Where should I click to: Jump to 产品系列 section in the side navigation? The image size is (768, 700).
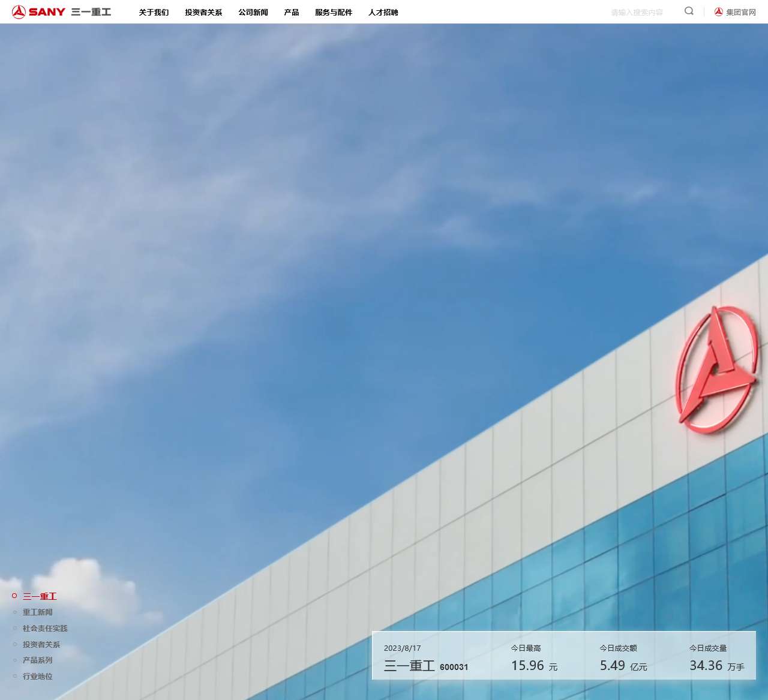[x=37, y=660]
